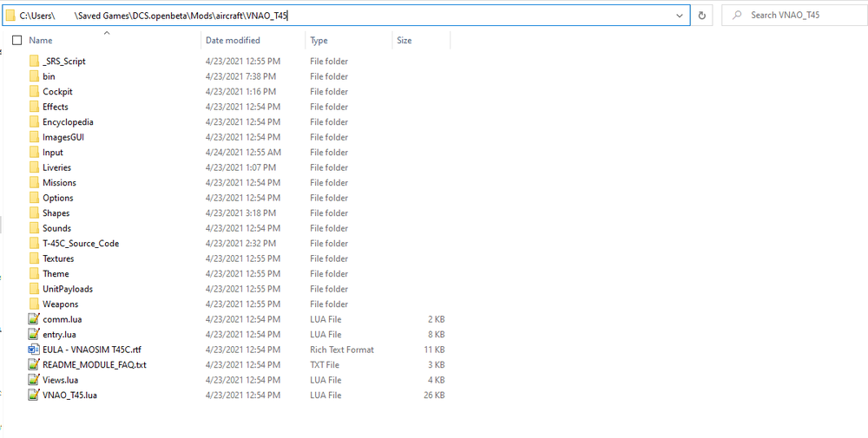Click the Search VNAO_T45 field
This screenshot has height=438, width=868.
coord(793,16)
